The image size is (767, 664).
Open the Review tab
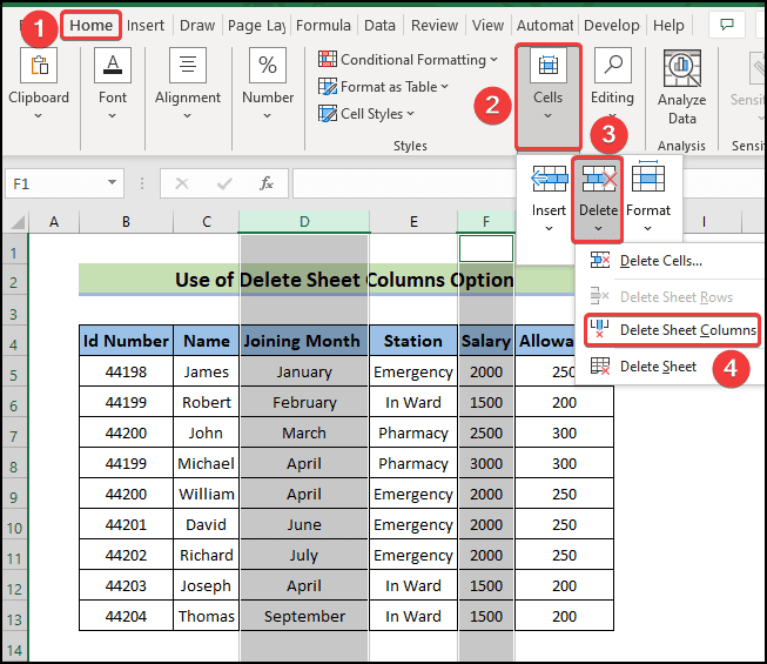click(x=434, y=25)
